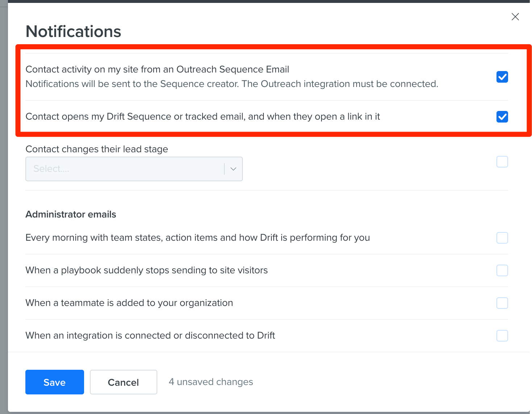Click 'Contact changes their lead stage' label
This screenshot has width=532, height=414.
97,149
